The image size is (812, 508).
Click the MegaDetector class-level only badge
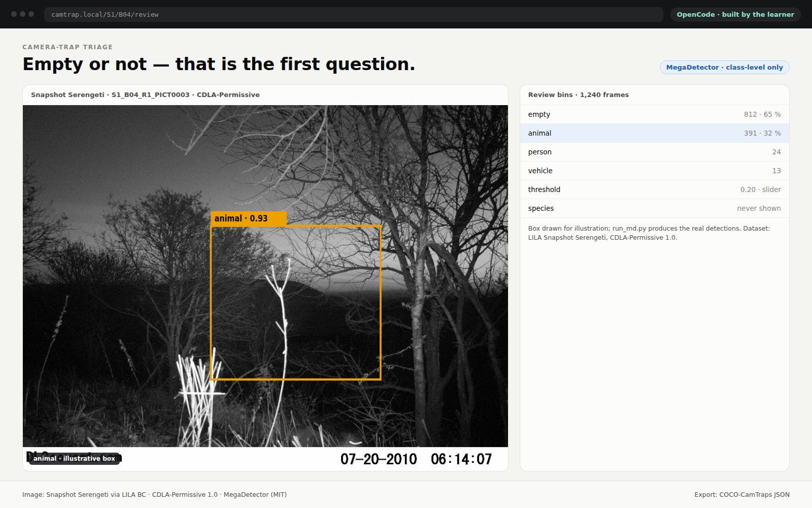click(724, 67)
